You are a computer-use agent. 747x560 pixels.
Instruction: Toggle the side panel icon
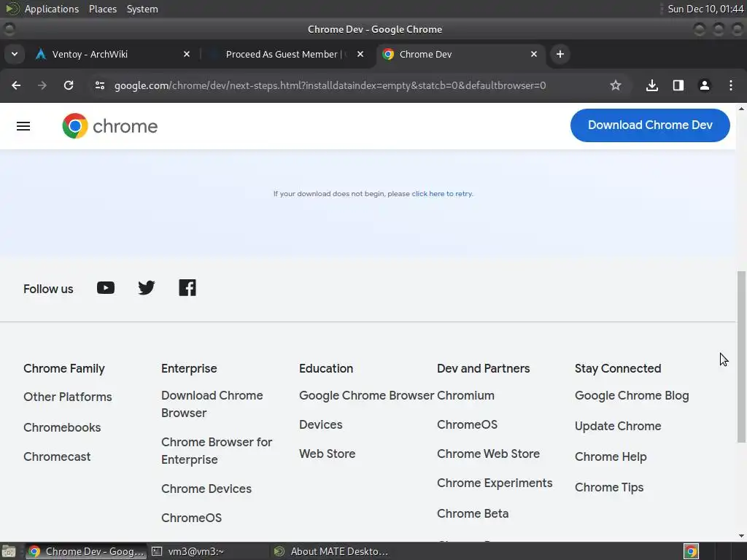[x=678, y=85]
